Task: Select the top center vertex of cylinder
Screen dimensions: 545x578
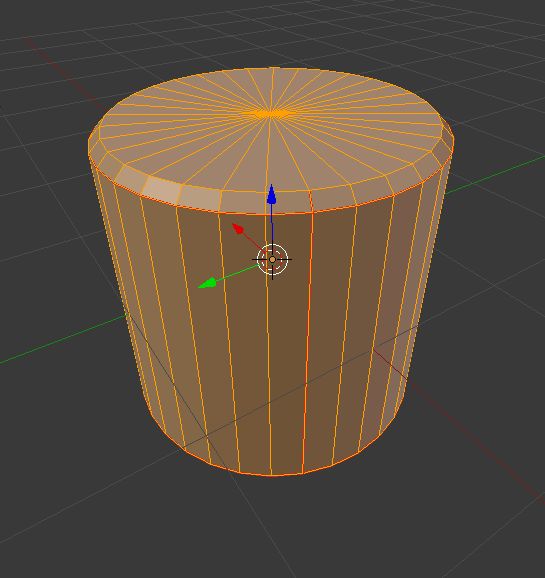Action: pos(271,113)
